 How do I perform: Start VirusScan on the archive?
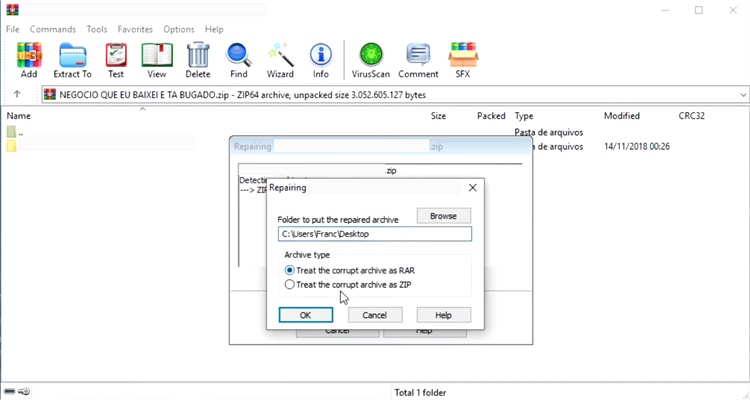pos(371,60)
